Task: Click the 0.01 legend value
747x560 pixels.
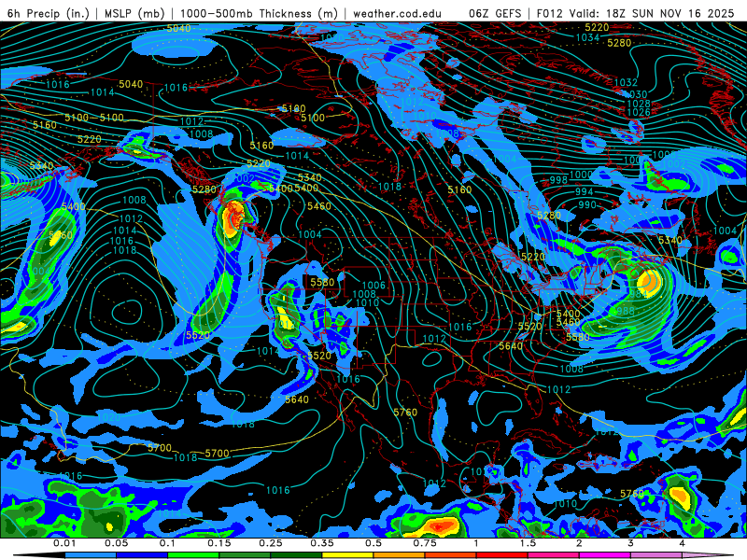Action: pos(64,543)
